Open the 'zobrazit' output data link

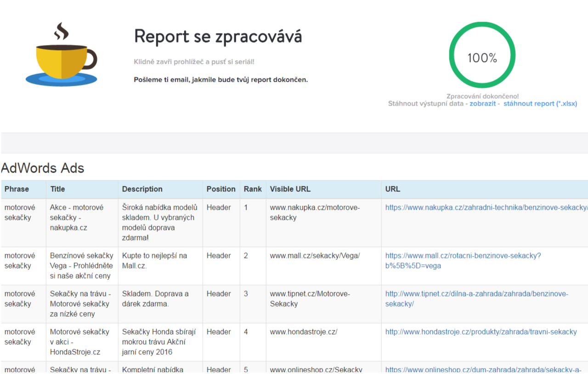click(482, 104)
